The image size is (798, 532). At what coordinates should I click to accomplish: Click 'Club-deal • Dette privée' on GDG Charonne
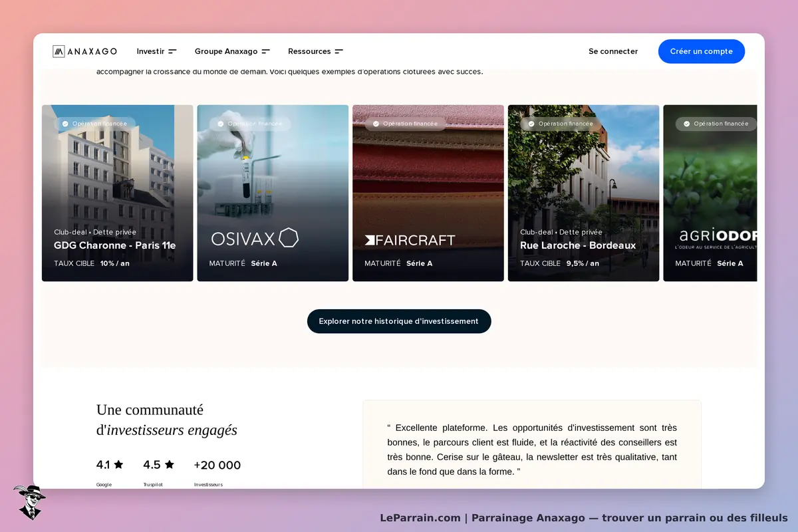(x=95, y=232)
